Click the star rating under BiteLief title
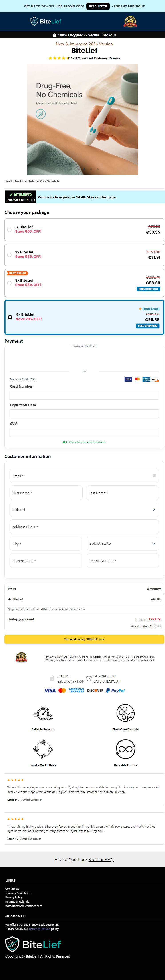The width and height of the screenshot is (165, 980). point(59,58)
